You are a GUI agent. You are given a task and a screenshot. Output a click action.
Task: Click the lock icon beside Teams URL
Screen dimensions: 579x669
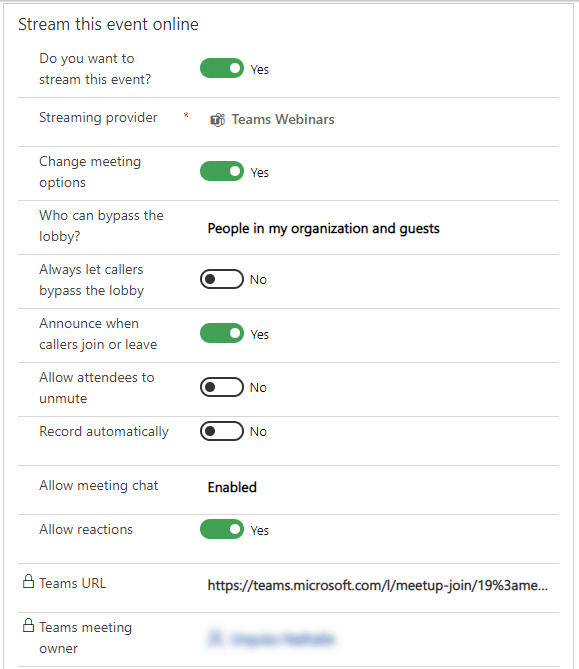[x=28, y=582]
